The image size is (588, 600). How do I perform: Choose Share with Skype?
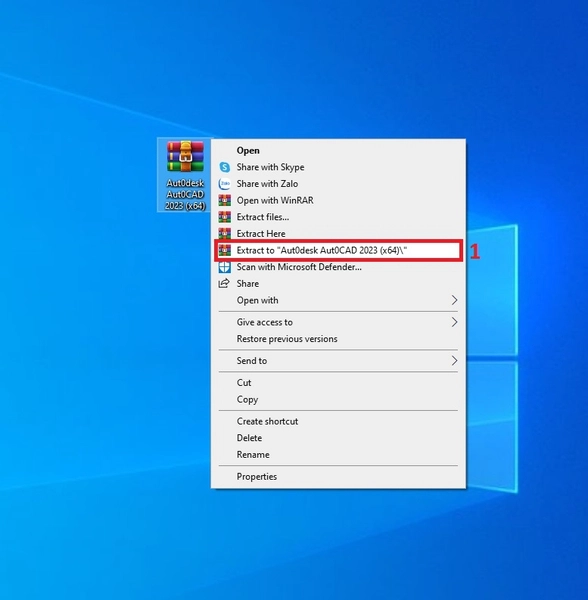pyautogui.click(x=338, y=167)
